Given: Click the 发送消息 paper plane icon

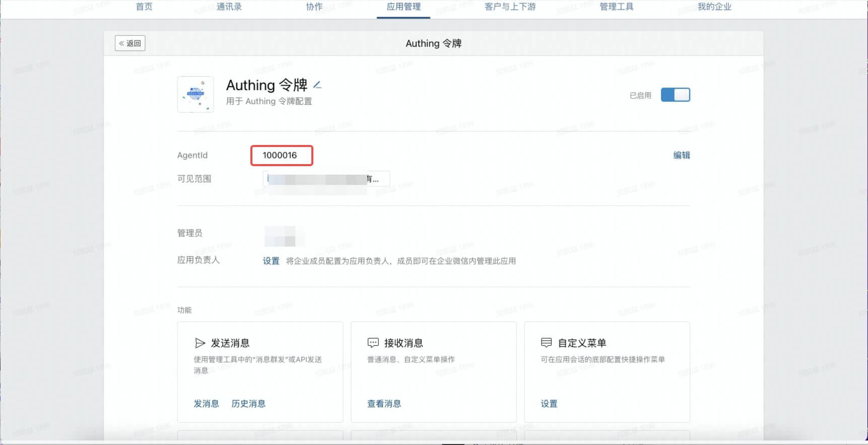Looking at the screenshot, I should [x=200, y=343].
